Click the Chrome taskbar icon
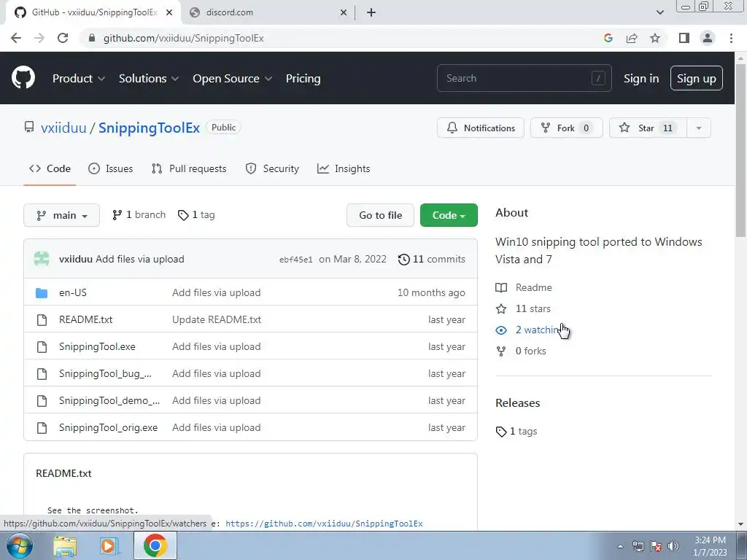The image size is (747, 560). (x=155, y=545)
